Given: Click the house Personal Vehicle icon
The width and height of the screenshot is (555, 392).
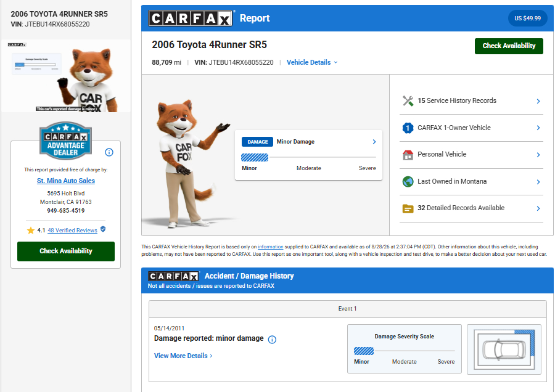Looking at the screenshot, I should [408, 155].
